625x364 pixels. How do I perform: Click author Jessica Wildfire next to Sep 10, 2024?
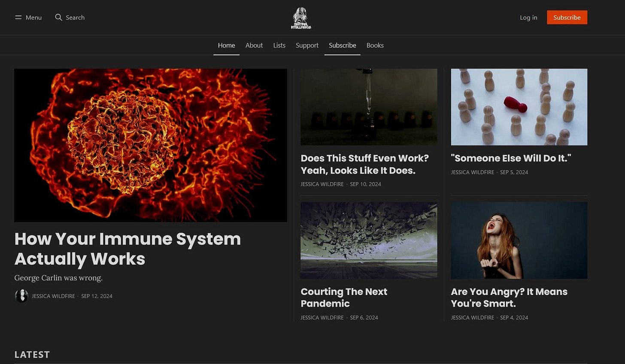coord(322,184)
